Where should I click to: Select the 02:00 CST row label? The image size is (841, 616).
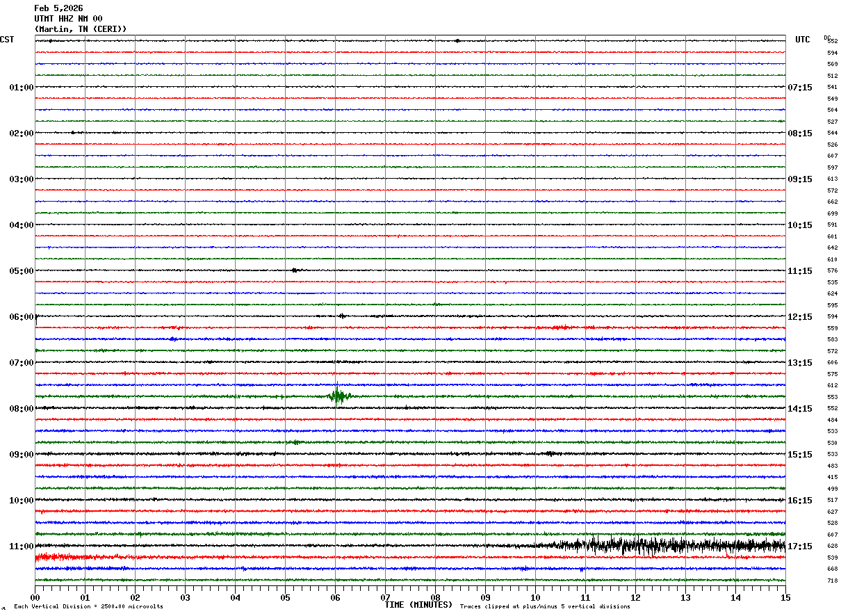click(22, 133)
